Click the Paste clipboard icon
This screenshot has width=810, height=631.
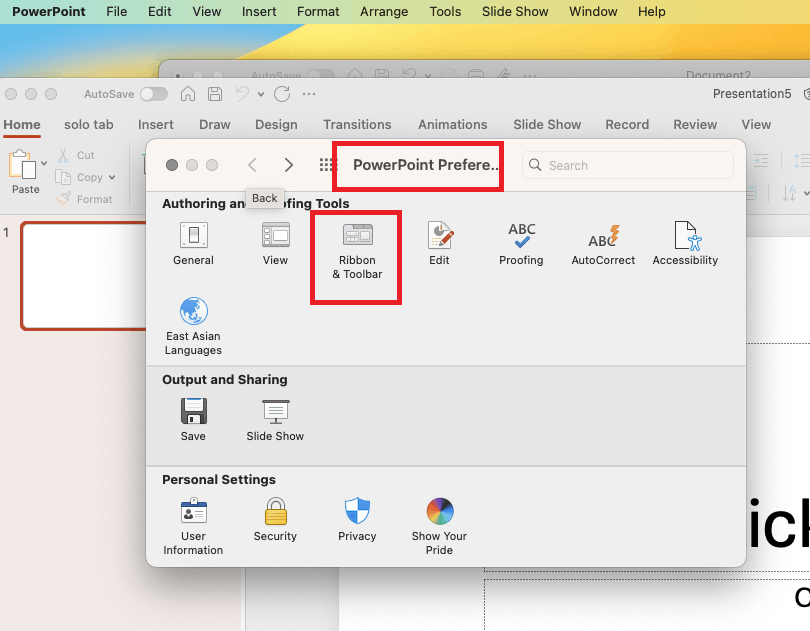[22, 164]
